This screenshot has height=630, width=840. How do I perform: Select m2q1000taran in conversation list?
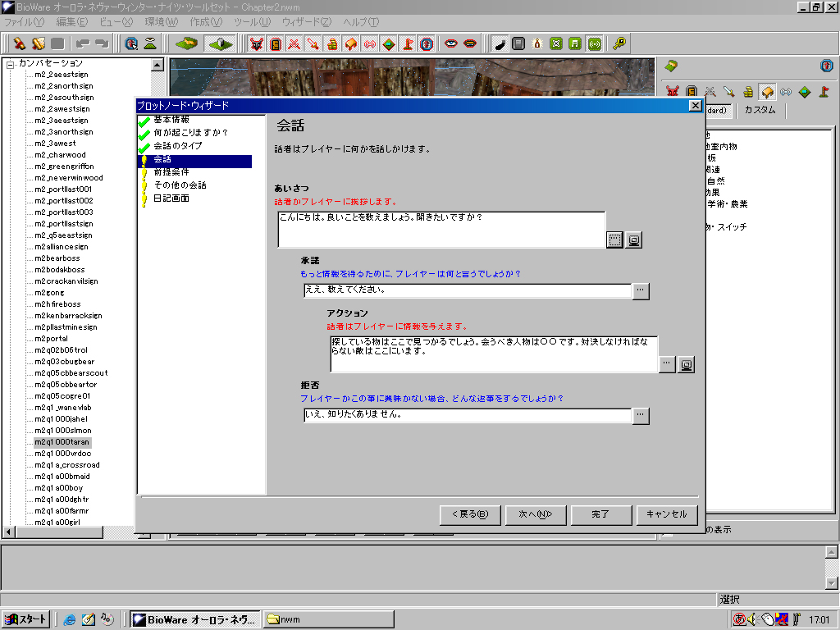[62, 442]
